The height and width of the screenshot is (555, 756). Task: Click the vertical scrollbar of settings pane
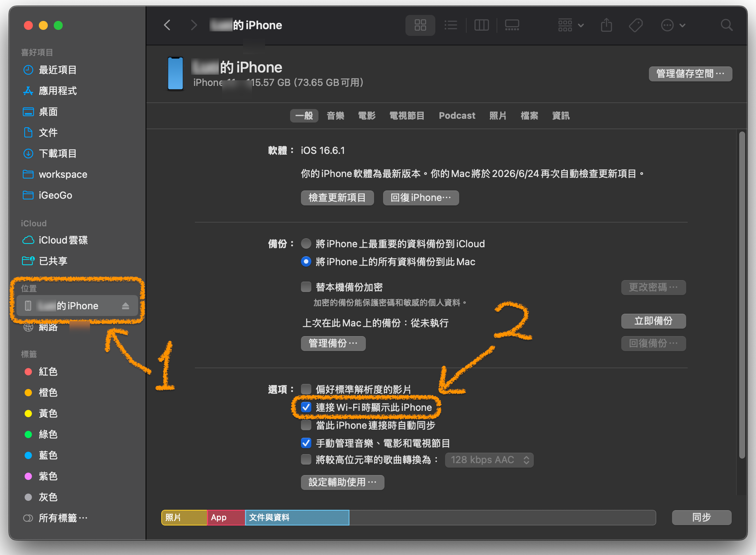coord(742,295)
